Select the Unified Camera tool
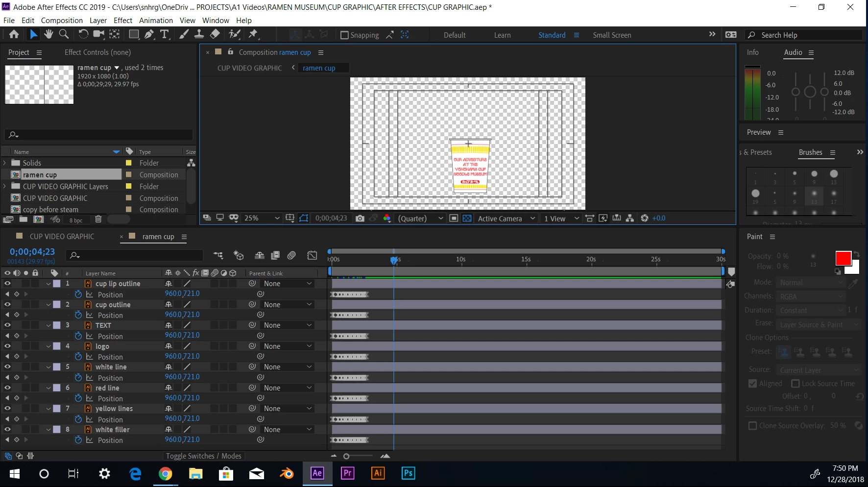This screenshot has height=487, width=868. 99,34
